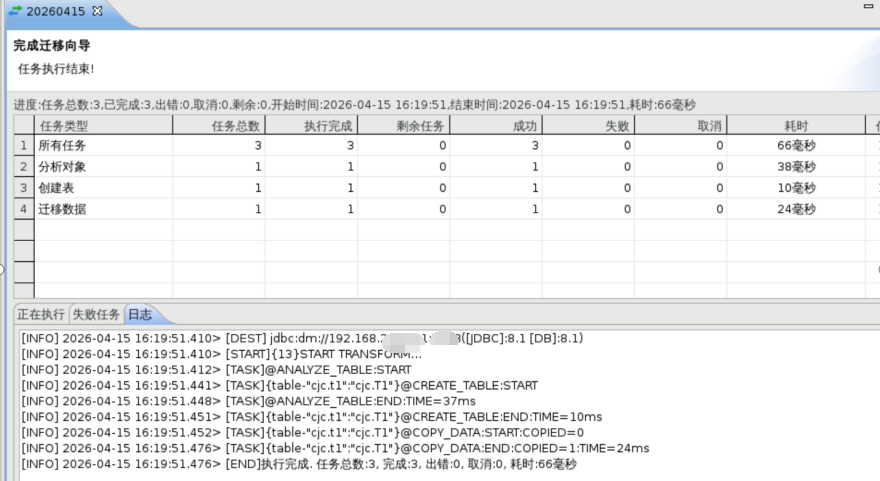
Task: Click the COPY_DATA:END:COPIED=1 log line
Action: (x=336, y=448)
